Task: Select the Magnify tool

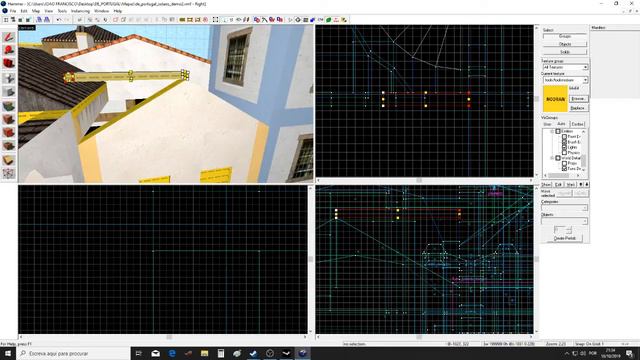Action: click(9, 50)
